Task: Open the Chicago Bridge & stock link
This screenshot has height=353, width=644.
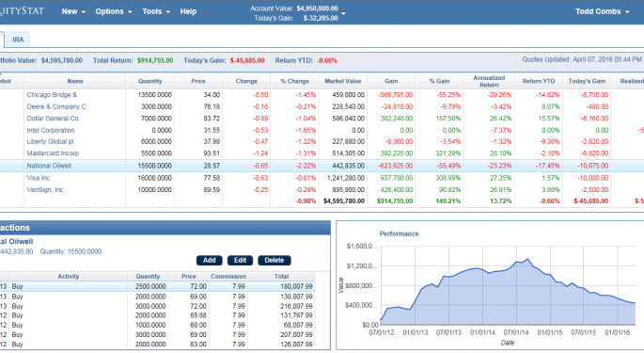Action: [52, 95]
